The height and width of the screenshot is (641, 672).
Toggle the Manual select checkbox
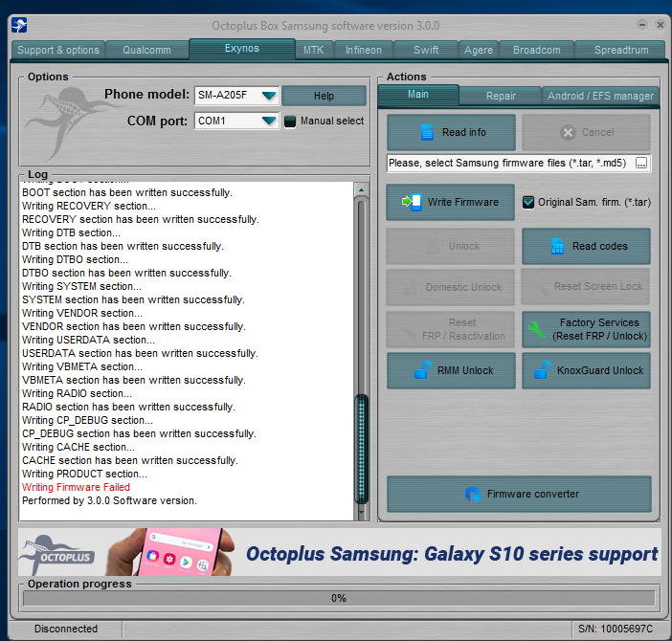pos(290,122)
